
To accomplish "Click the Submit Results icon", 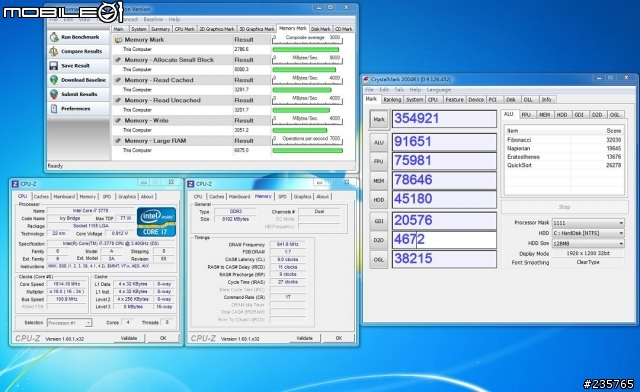I will tap(54, 94).
